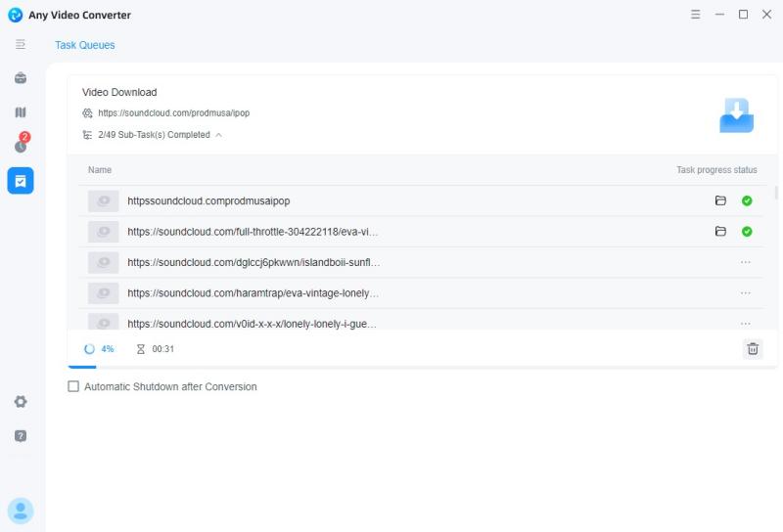Click the Task Queues heading
This screenshot has height=532, width=783.
(85, 45)
